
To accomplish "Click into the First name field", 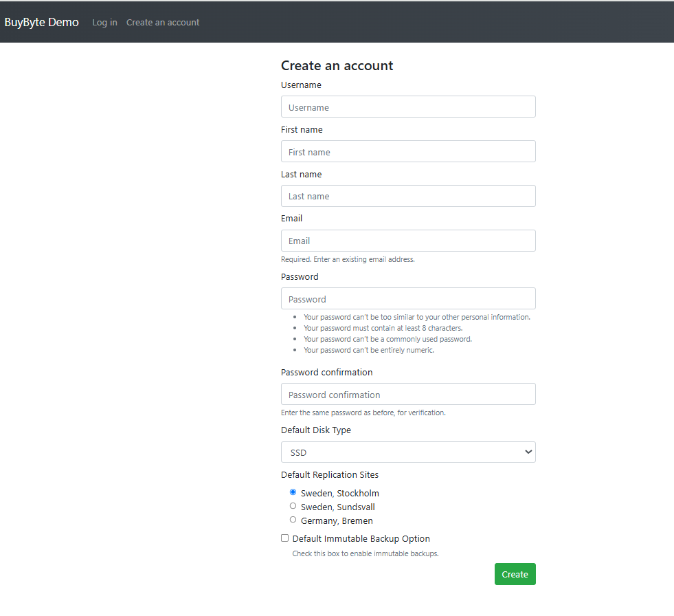I will pos(408,151).
